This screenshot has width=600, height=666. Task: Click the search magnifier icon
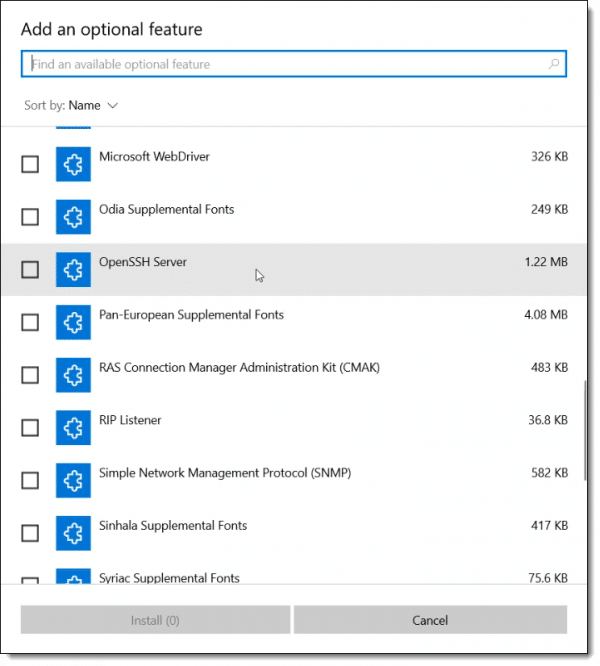coord(554,64)
